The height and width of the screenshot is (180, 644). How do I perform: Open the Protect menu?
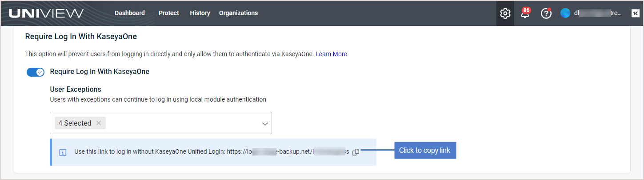pyautogui.click(x=169, y=13)
